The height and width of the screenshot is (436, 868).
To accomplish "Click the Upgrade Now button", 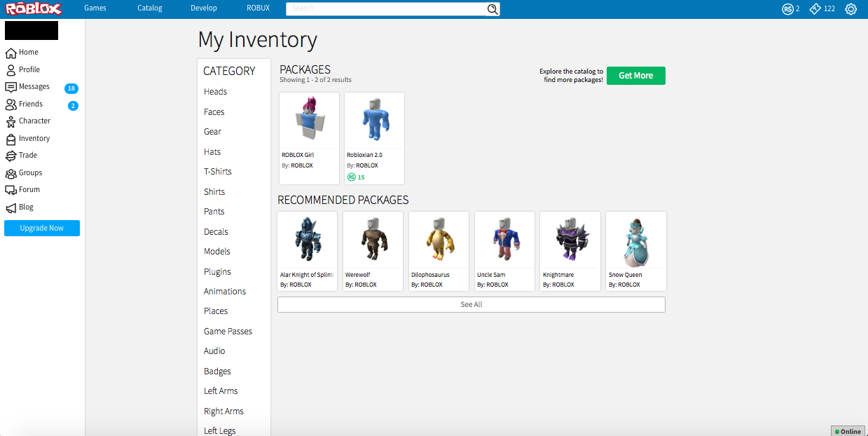I will pyautogui.click(x=42, y=229).
